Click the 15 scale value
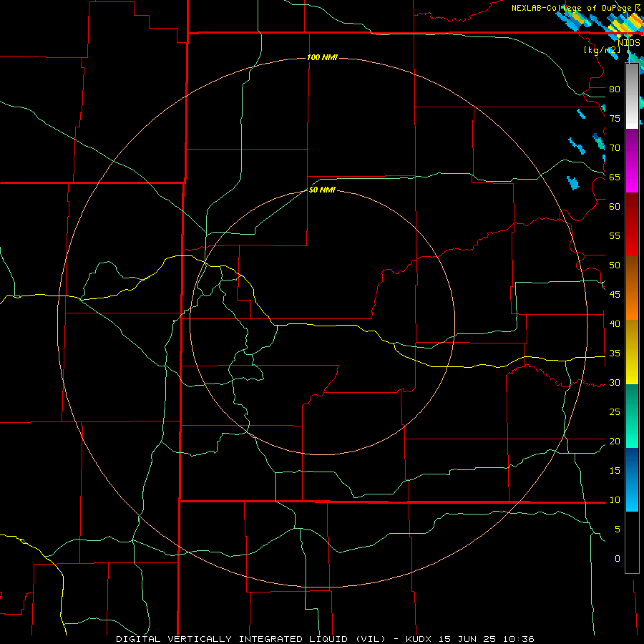The height and width of the screenshot is (644, 644). (x=615, y=470)
